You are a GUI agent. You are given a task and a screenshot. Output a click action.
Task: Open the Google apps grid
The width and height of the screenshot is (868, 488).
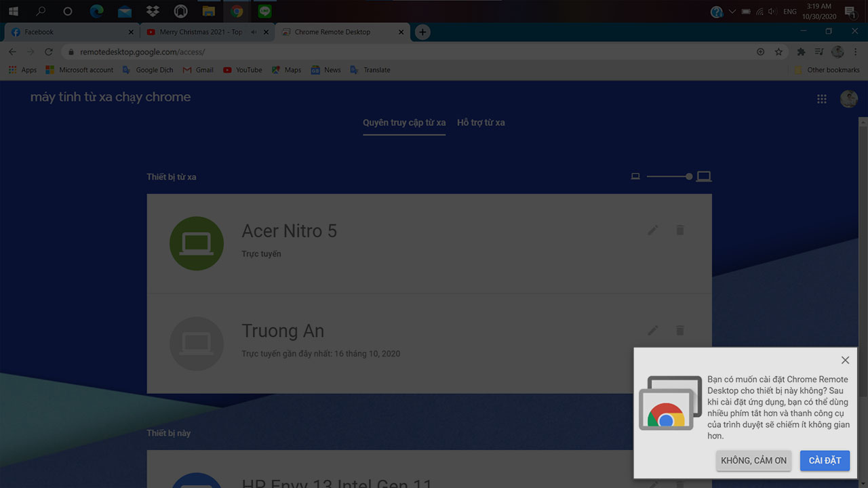(x=822, y=99)
